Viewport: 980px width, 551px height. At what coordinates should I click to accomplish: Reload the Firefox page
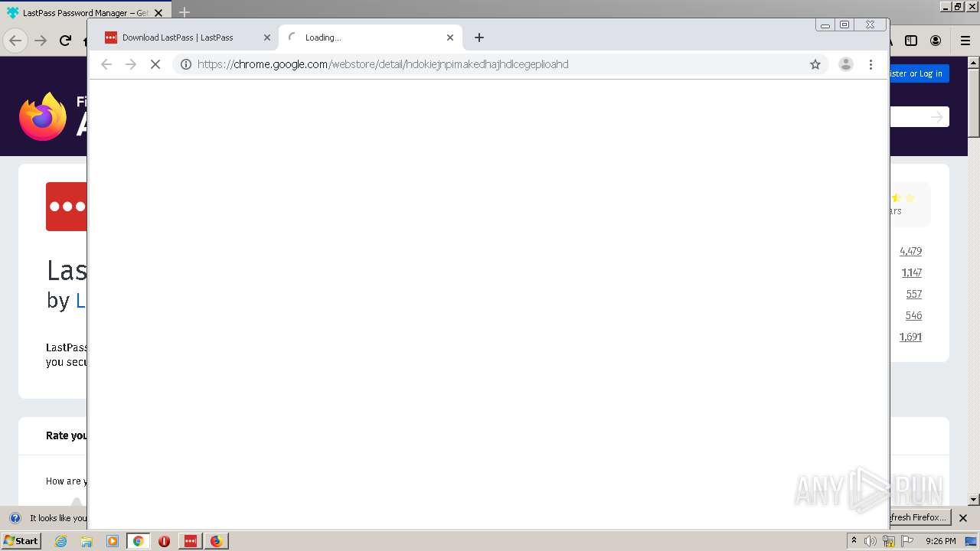[65, 41]
